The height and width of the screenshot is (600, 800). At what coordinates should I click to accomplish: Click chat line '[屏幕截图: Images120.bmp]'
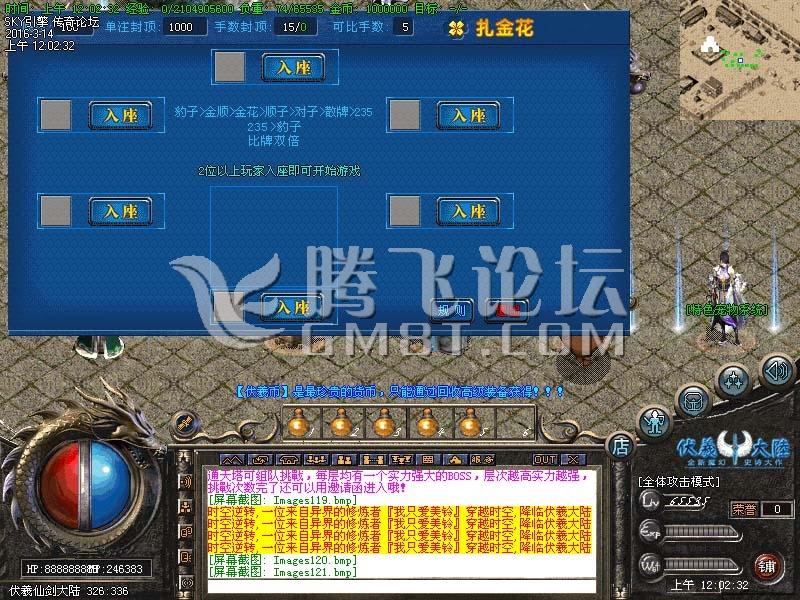coord(283,560)
